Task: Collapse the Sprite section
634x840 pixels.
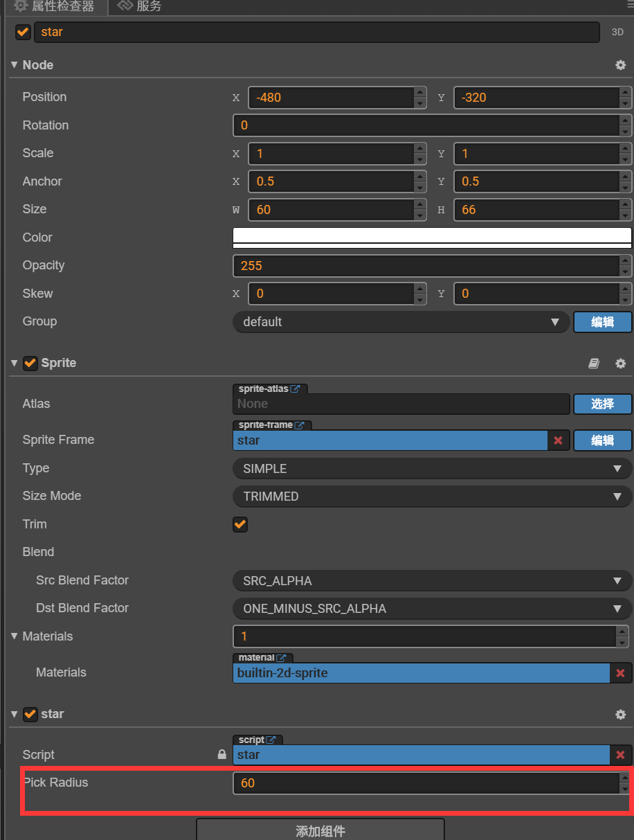Action: [14, 363]
